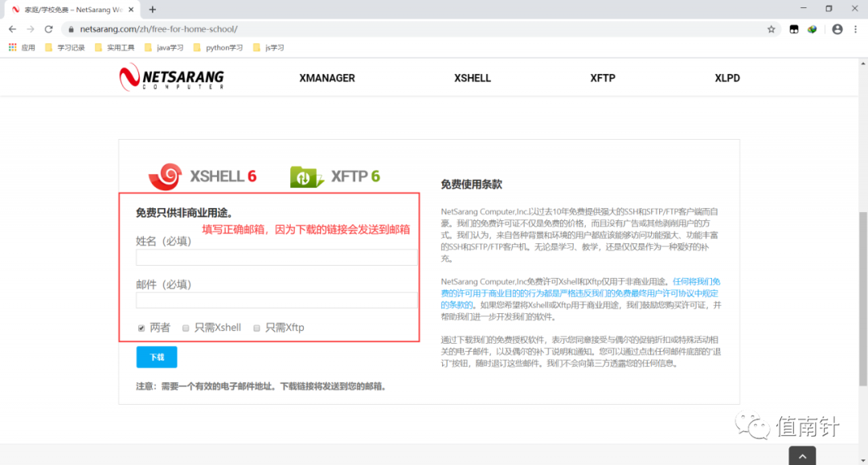This screenshot has width=868, height=465.
Task: Click the browser back arrow
Action: (12, 29)
